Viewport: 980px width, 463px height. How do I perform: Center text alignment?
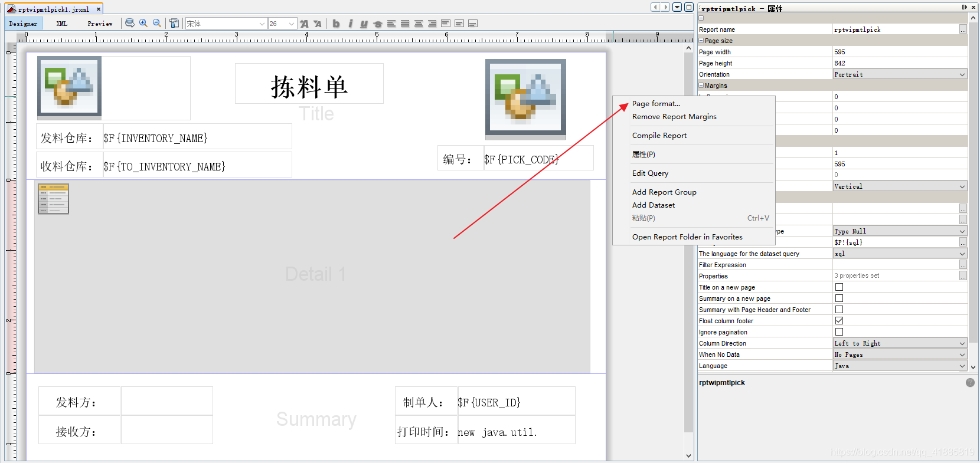(x=419, y=24)
